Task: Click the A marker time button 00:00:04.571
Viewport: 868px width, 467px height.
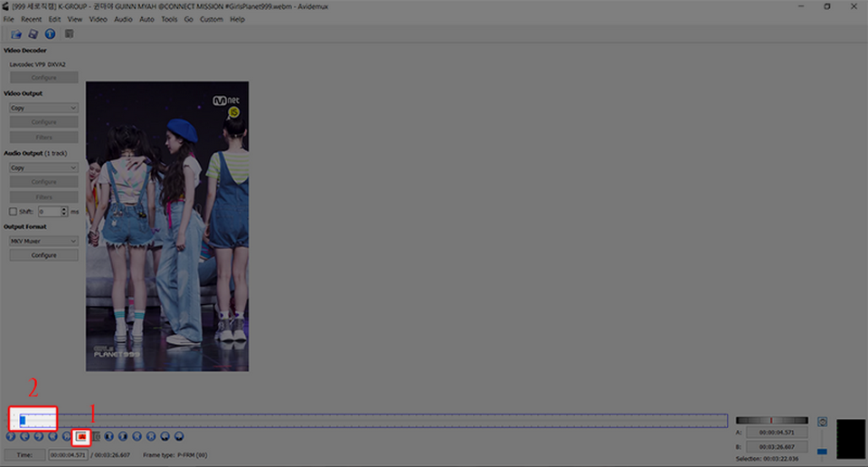Action: point(777,433)
